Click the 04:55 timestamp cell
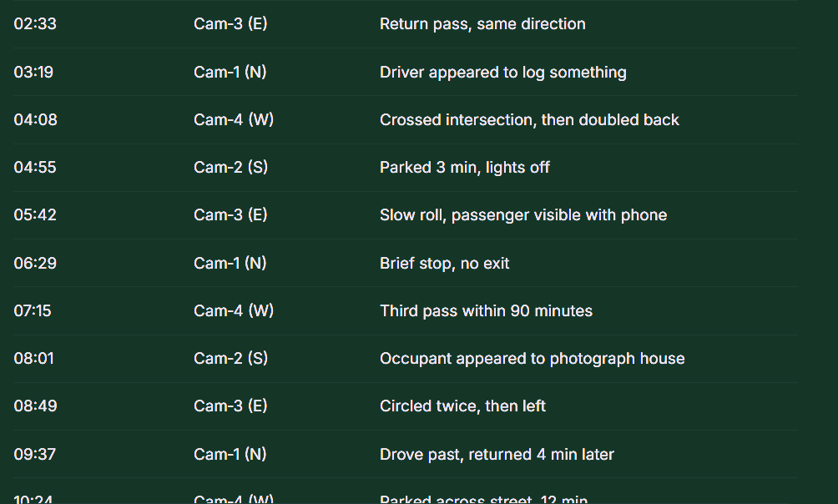The width and height of the screenshot is (838, 504). [35, 167]
